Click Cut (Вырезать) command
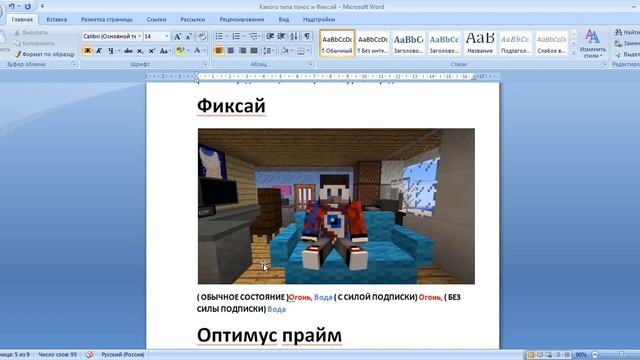Image resolution: width=640 pixels, height=360 pixels. click(x=31, y=32)
